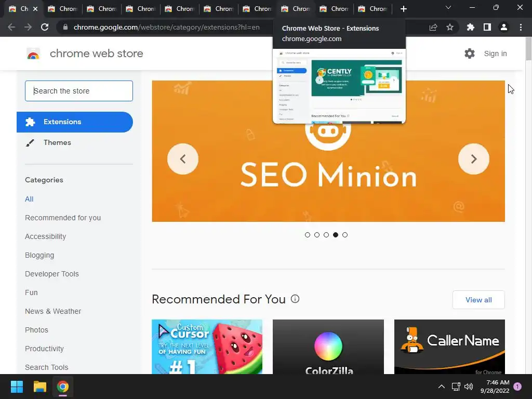Image resolution: width=532 pixels, height=399 pixels.
Task: Close the first Chrome tab
Action: [x=35, y=9]
